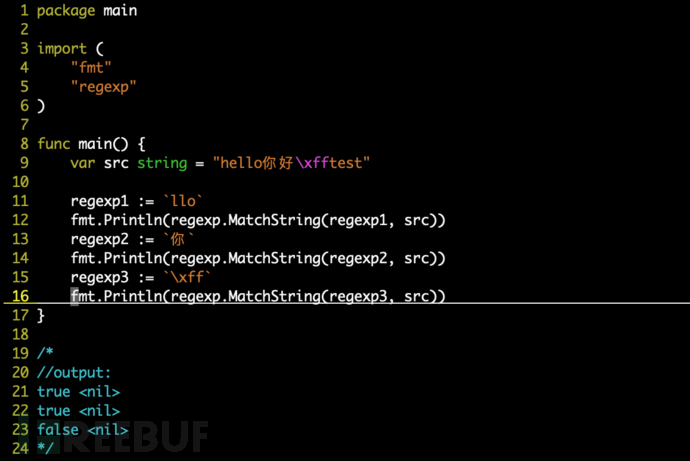Click the package main declaration line
Viewport: 690px width, 461px height.
87,11
